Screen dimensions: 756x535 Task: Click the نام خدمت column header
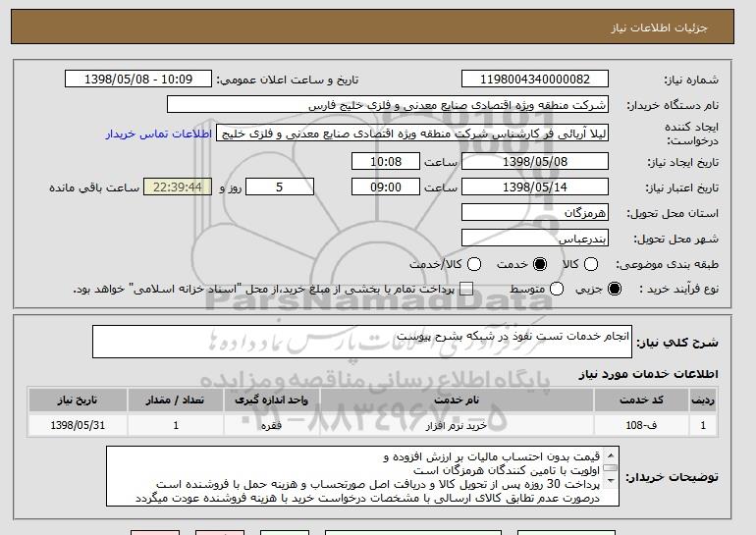(x=457, y=401)
